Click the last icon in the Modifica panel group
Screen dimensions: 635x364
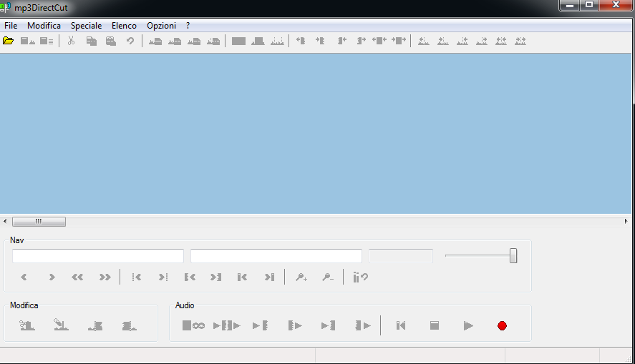pyautogui.click(x=129, y=325)
